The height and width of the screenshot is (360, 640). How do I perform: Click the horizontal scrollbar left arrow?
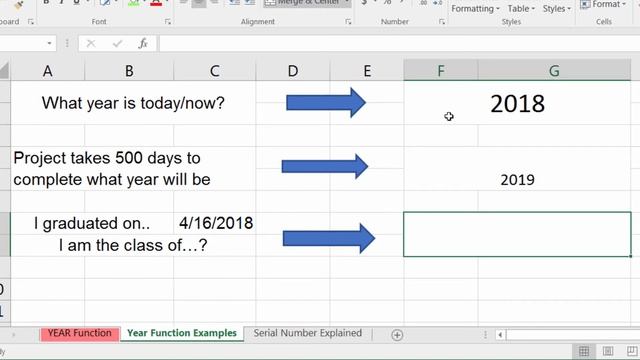click(500, 335)
